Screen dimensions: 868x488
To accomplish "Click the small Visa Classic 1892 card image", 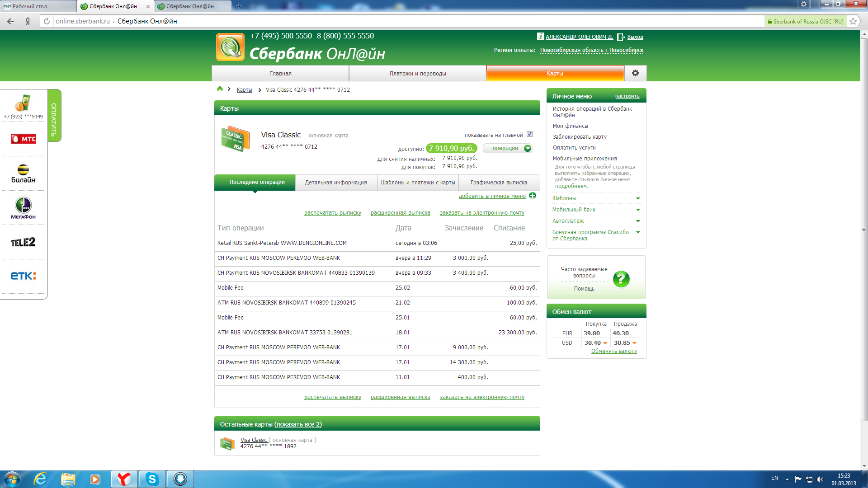I will click(227, 443).
